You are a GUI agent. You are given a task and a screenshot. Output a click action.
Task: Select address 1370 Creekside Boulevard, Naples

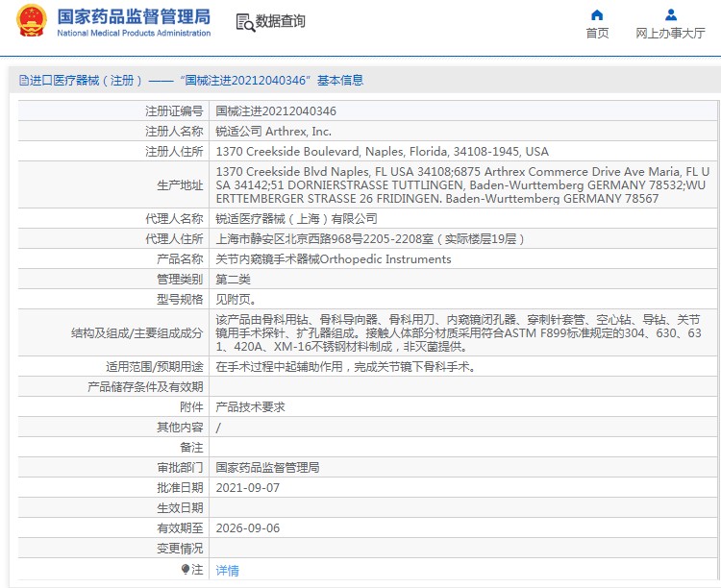tap(382, 151)
